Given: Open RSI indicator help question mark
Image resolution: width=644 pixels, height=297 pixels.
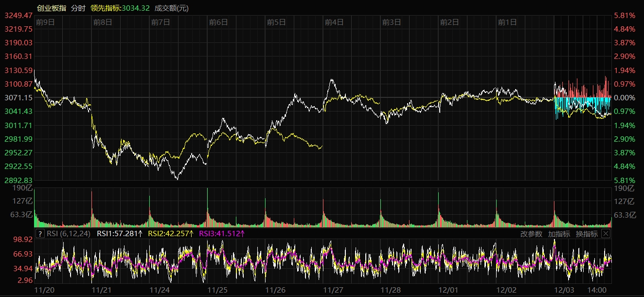Looking at the screenshot, I should 40,234.
